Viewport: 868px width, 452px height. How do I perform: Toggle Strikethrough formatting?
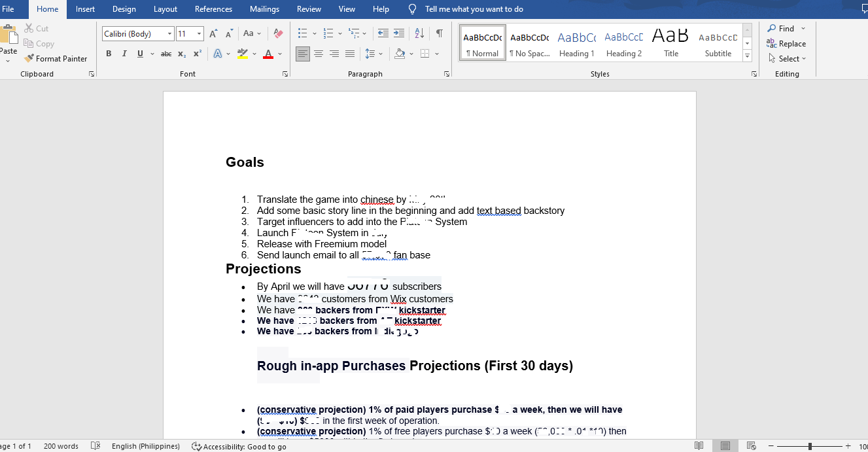(x=166, y=54)
